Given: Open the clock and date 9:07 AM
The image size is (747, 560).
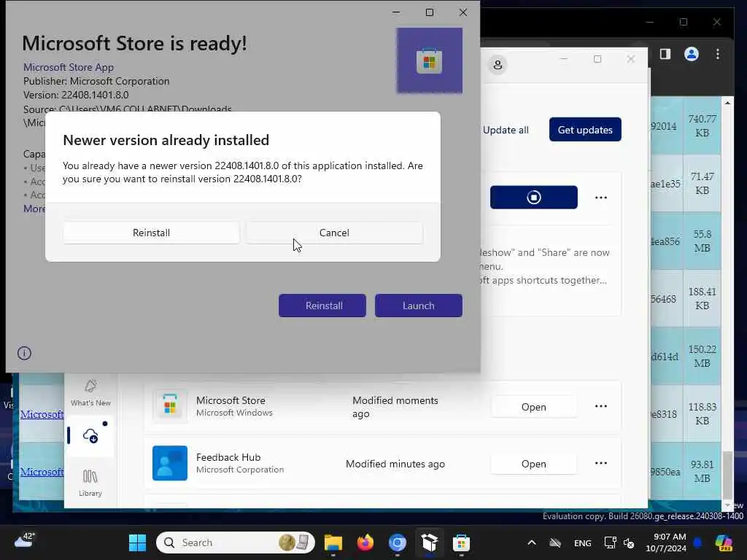Looking at the screenshot, I should (665, 542).
